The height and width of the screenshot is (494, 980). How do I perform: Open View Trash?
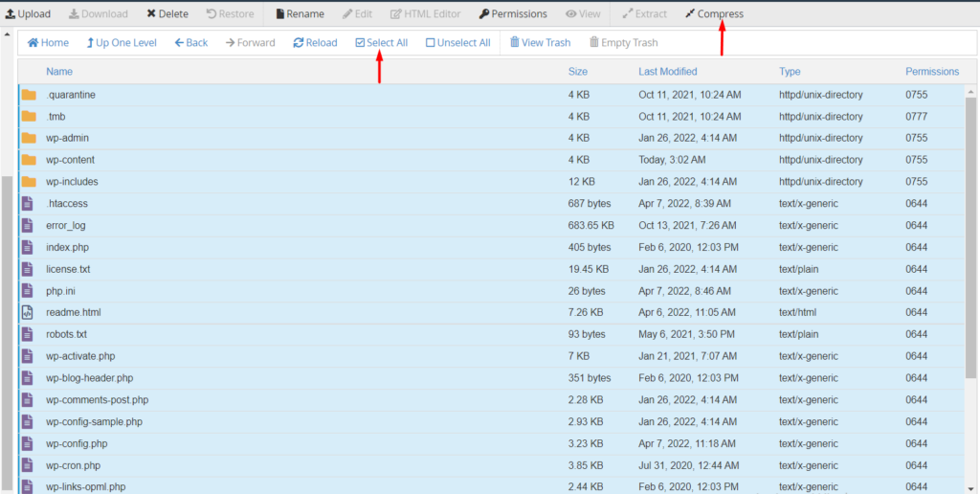coord(541,42)
